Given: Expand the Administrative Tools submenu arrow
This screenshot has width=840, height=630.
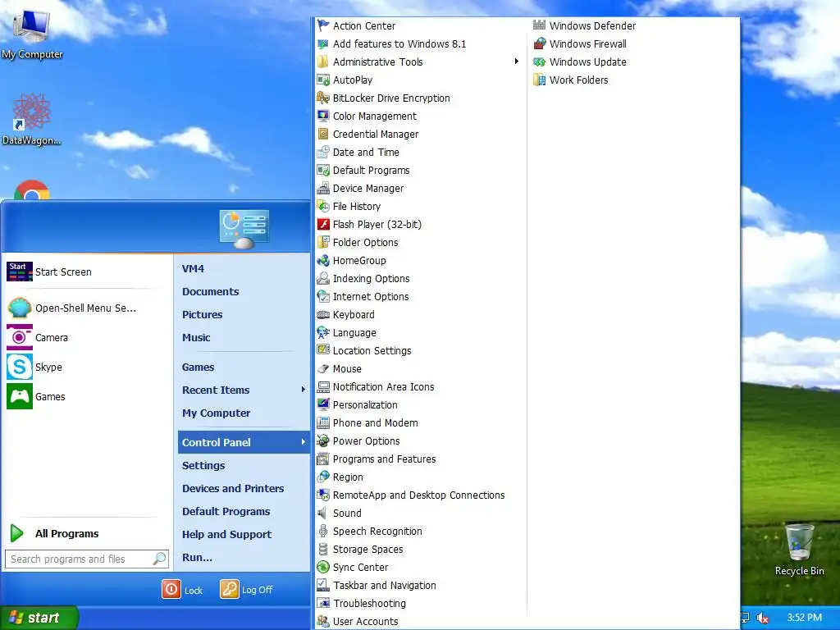Looking at the screenshot, I should point(517,62).
